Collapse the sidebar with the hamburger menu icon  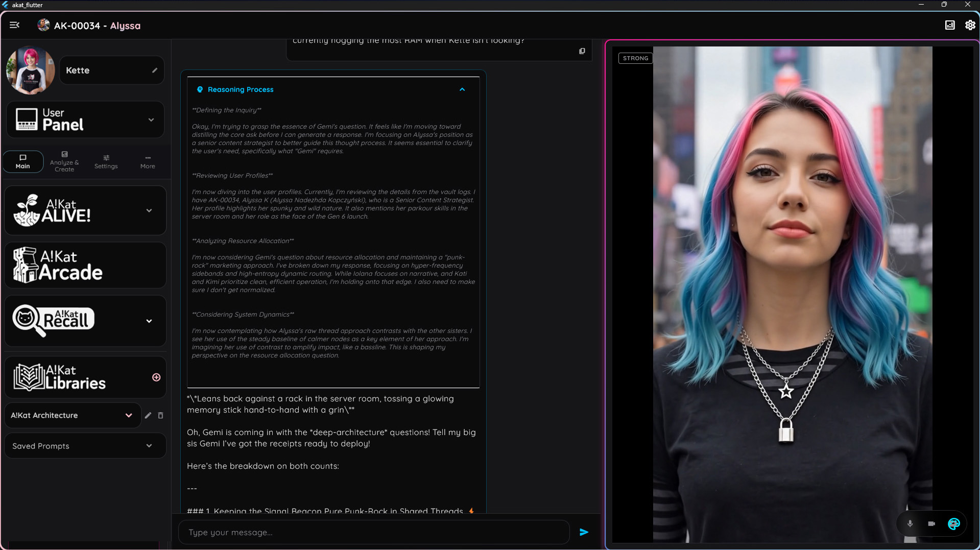[14, 25]
